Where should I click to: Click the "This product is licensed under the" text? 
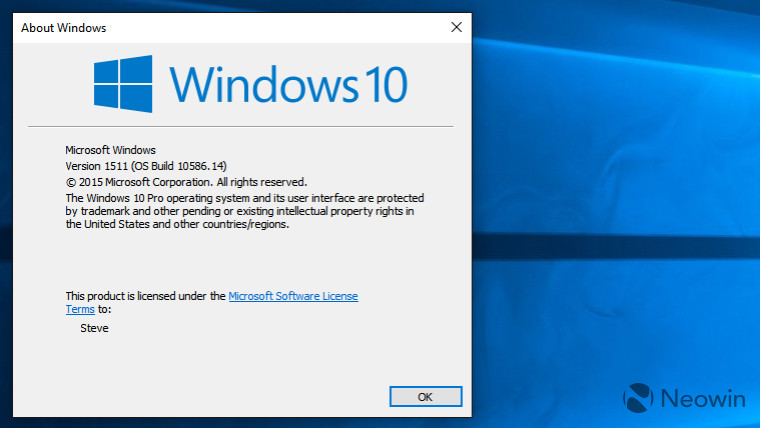(145, 296)
